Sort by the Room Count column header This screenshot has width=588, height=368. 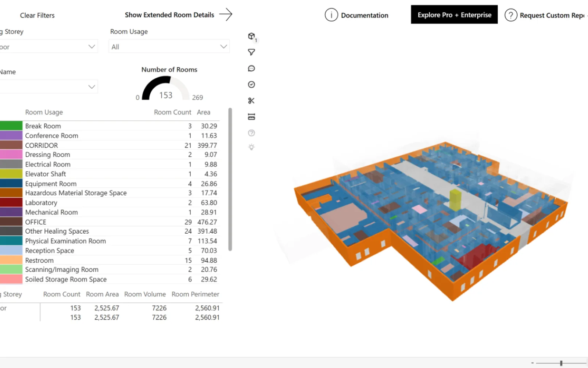[x=172, y=112]
